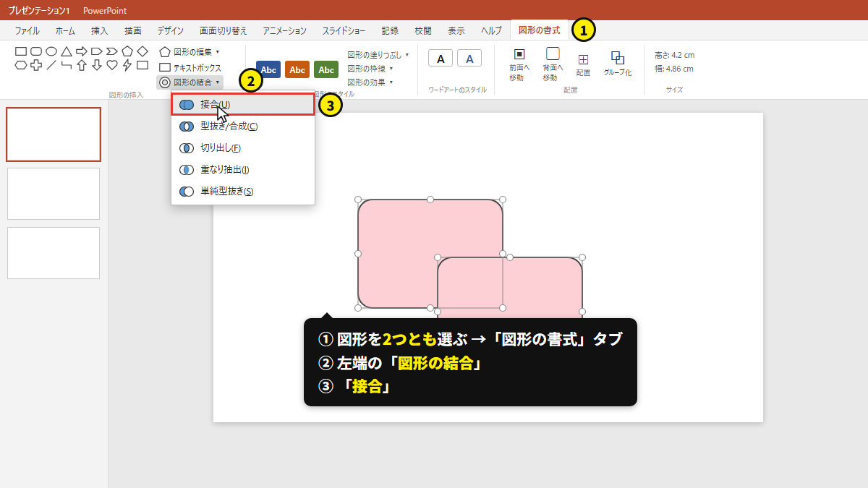Open the 図形の結合 dropdown

pos(190,82)
